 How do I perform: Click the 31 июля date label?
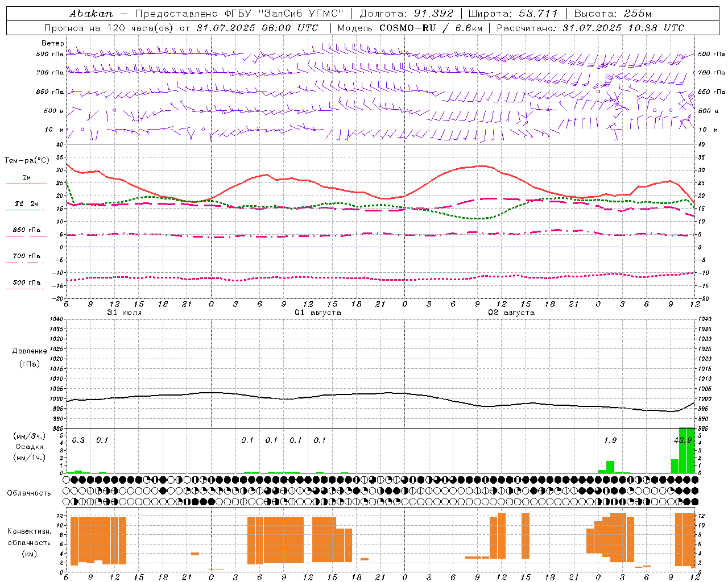pos(125,313)
